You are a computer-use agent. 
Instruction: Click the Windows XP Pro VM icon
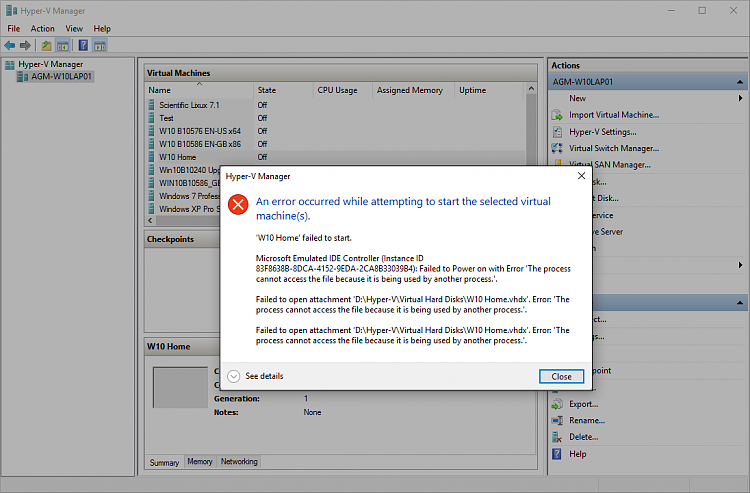pyautogui.click(x=152, y=209)
